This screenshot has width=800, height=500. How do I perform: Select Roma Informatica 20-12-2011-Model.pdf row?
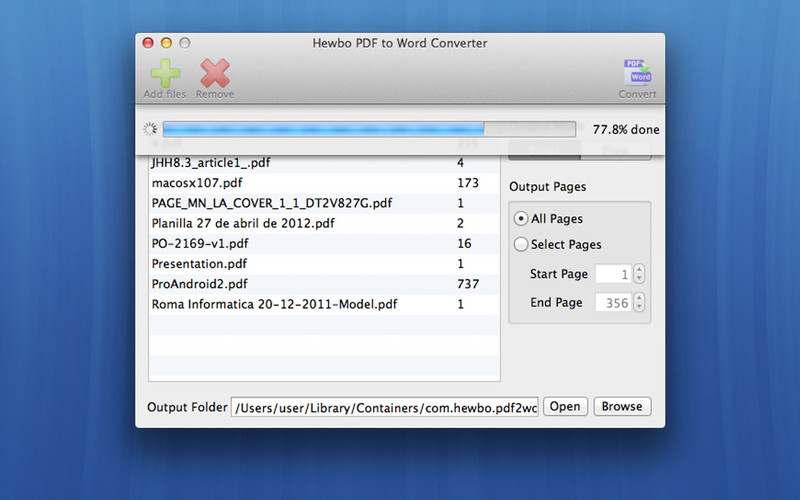click(324, 305)
